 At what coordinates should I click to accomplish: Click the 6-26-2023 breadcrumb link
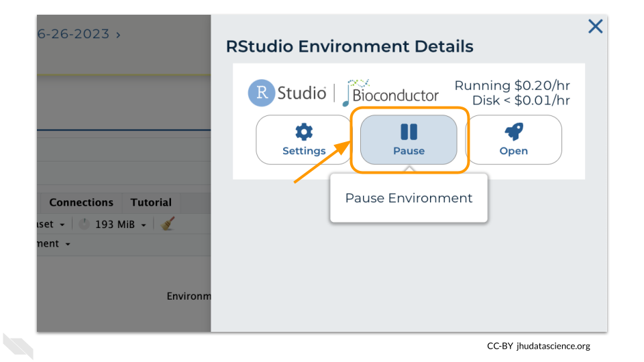point(74,34)
